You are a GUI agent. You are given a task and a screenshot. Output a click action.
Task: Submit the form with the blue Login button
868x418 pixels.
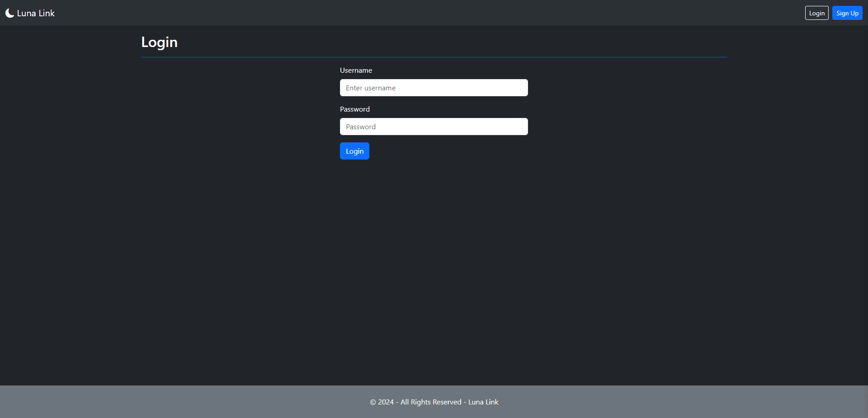pos(354,151)
